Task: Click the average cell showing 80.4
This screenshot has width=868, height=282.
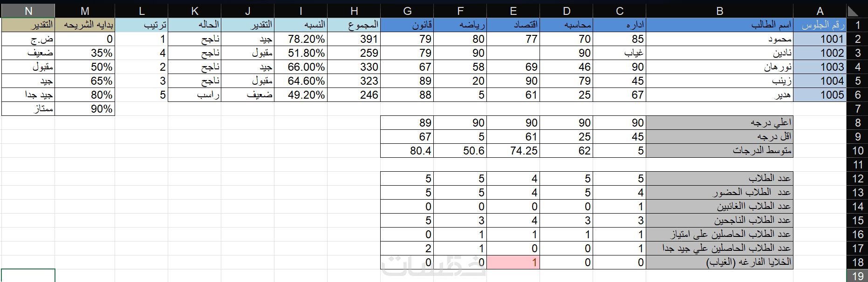Action: (x=407, y=151)
